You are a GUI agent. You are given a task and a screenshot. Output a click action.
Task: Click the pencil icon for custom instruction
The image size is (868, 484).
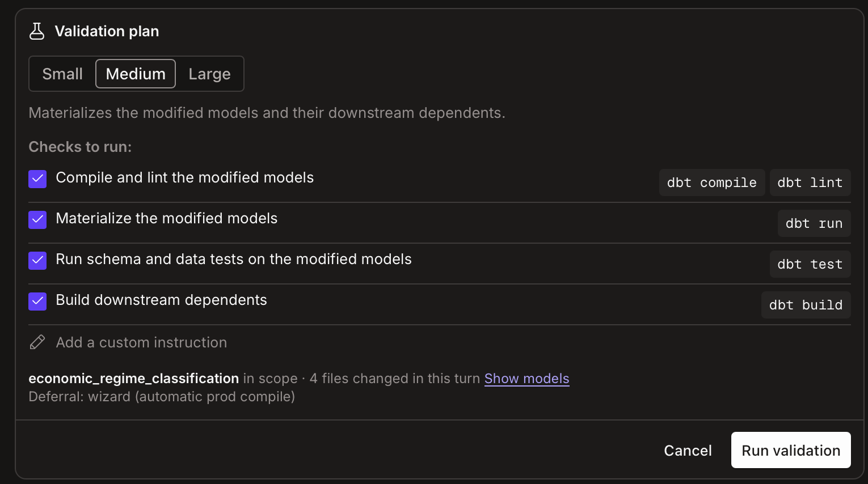[x=37, y=342]
